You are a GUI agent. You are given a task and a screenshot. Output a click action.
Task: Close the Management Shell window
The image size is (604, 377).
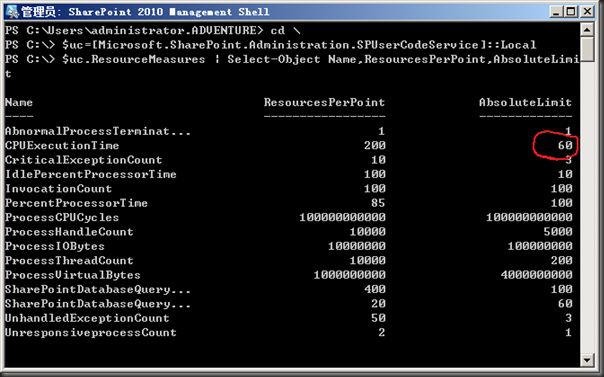(587, 12)
